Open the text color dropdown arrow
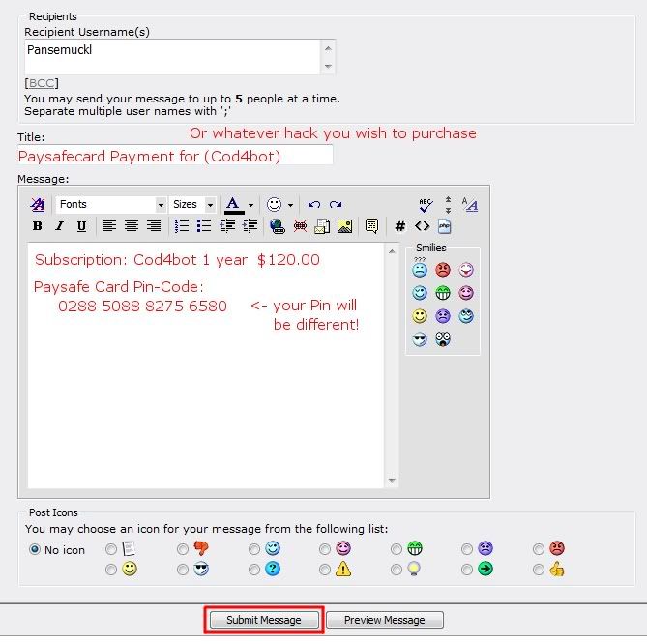Image resolution: width=647 pixels, height=644 pixels. coord(250,205)
